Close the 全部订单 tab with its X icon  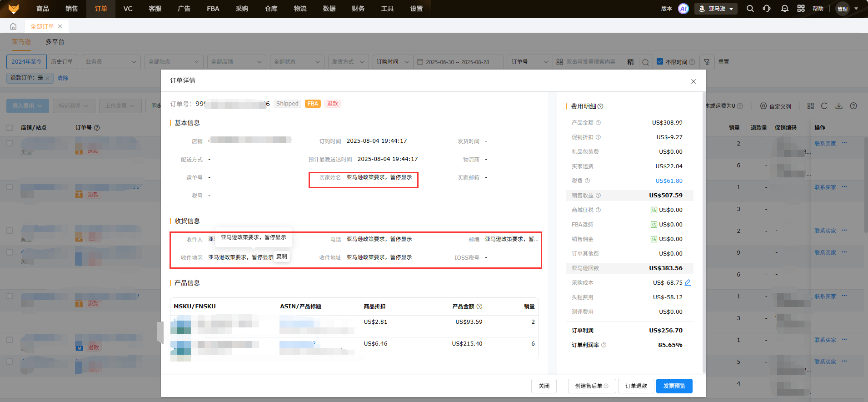(60, 26)
